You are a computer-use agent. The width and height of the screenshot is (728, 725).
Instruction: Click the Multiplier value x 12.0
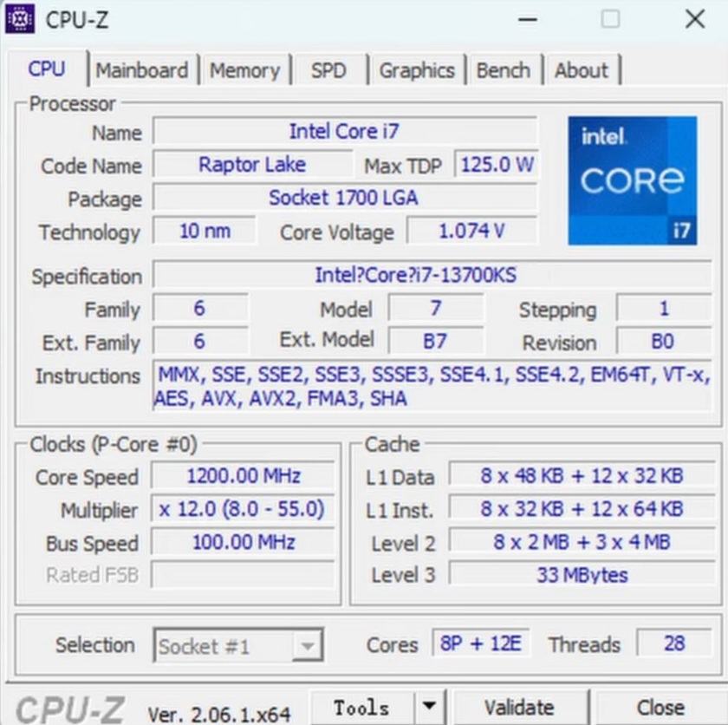(x=243, y=509)
